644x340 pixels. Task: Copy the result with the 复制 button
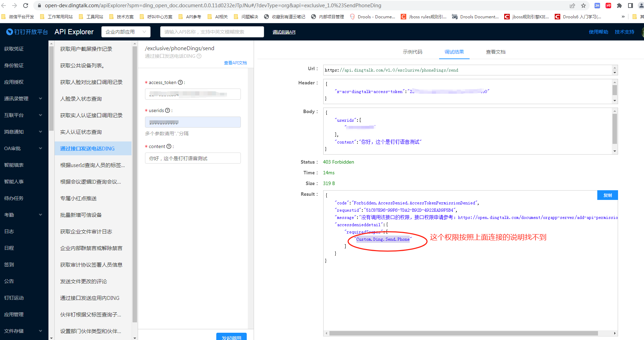607,195
